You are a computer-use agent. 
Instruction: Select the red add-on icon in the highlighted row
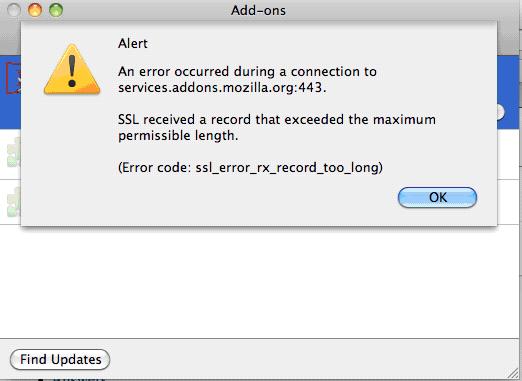13,78
